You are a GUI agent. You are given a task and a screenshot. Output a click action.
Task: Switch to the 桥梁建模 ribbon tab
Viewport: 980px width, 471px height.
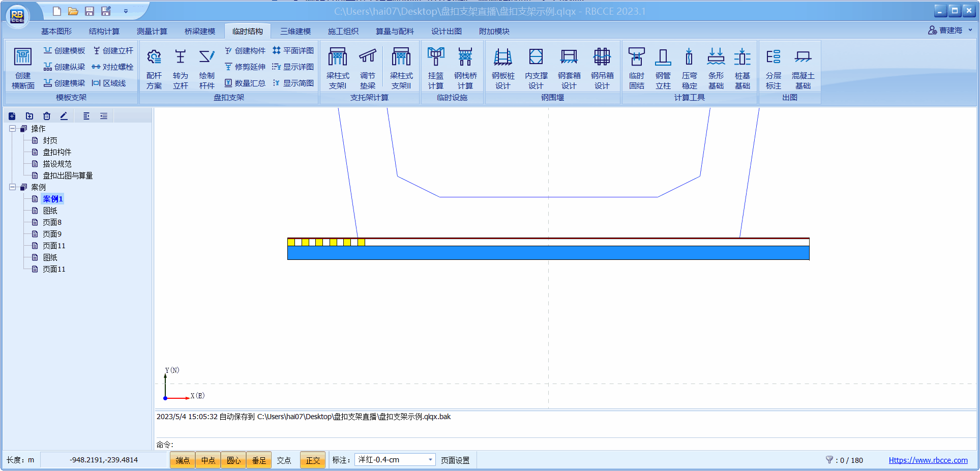tap(200, 32)
